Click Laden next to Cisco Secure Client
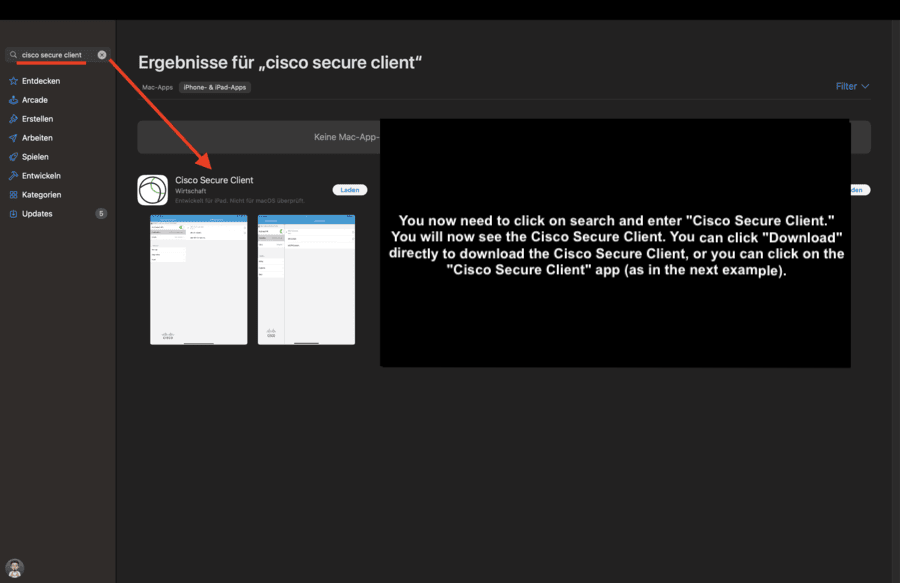The height and width of the screenshot is (583, 900). (350, 190)
